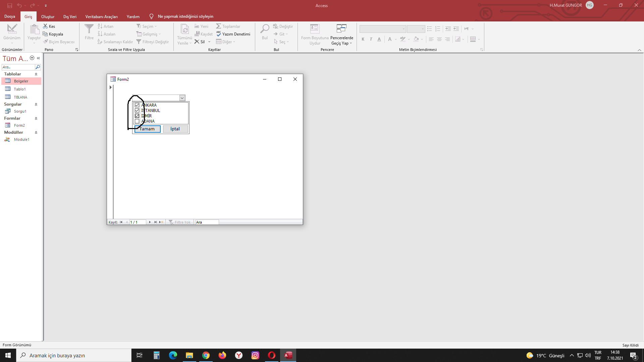Click the Filtre funnel icon

pos(89,29)
